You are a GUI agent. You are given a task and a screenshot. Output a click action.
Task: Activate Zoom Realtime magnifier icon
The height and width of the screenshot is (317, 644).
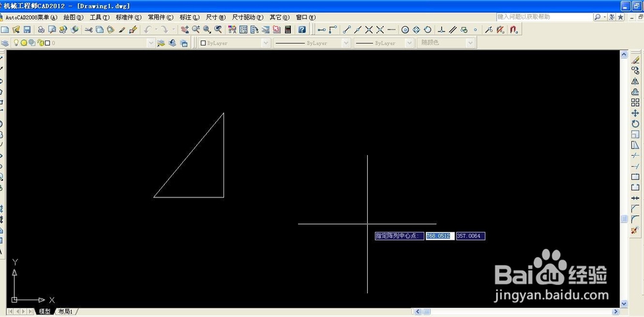196,30
